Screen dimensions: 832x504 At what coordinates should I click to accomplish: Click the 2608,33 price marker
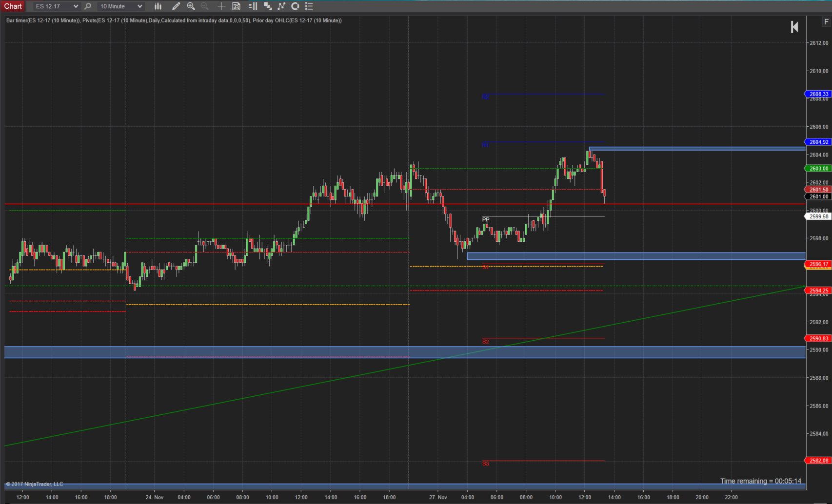[x=817, y=94]
